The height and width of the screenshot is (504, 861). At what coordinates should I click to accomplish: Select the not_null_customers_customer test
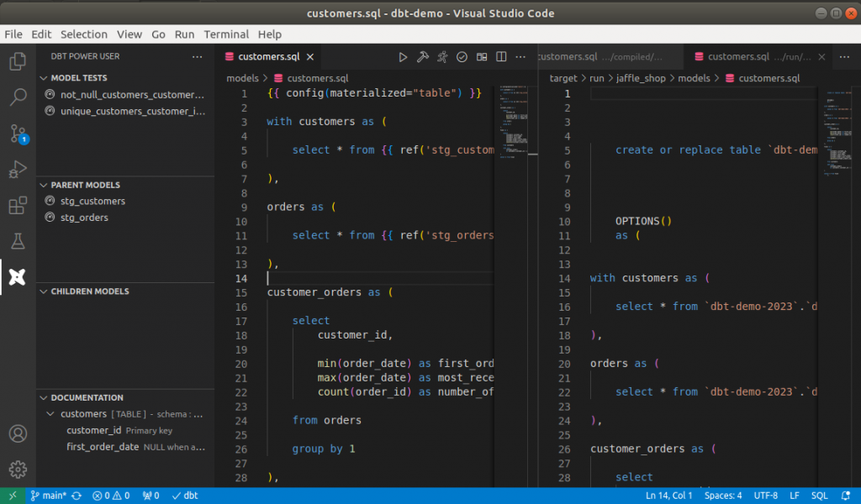pyautogui.click(x=126, y=94)
